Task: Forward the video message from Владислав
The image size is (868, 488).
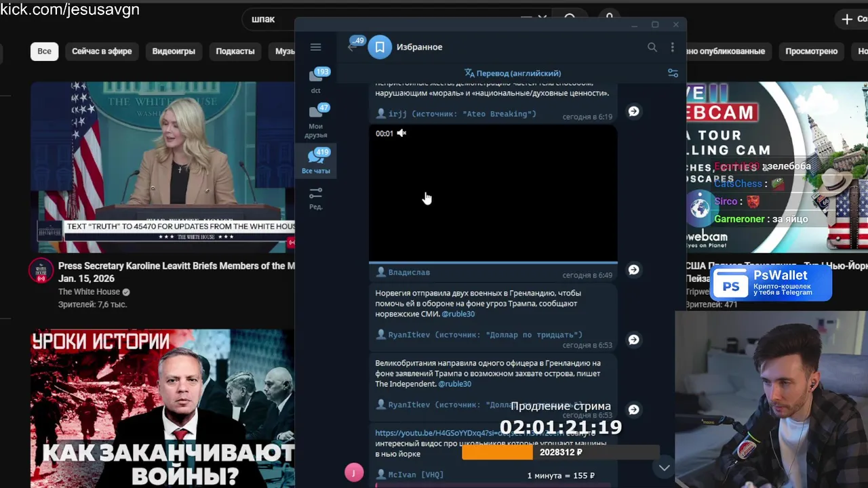Action: coord(633,270)
